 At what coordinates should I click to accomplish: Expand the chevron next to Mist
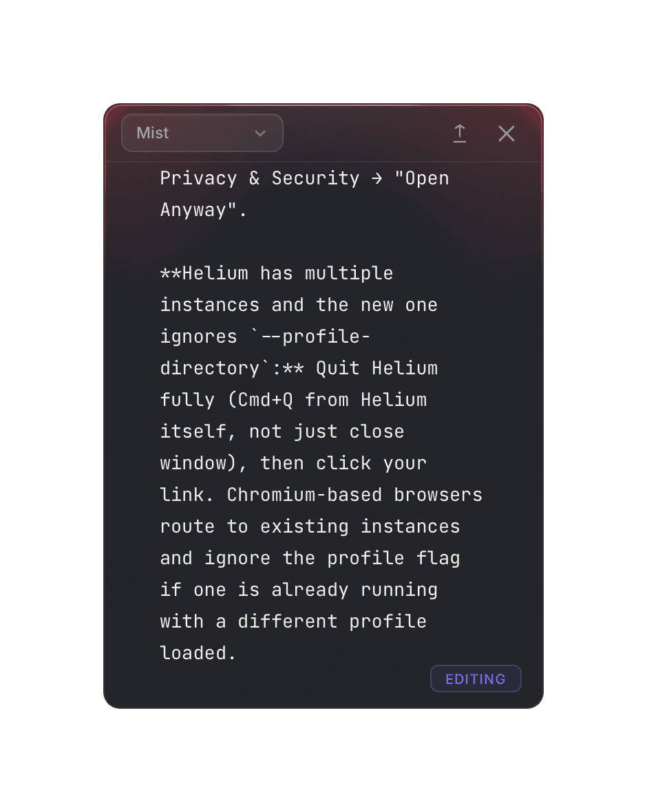260,134
